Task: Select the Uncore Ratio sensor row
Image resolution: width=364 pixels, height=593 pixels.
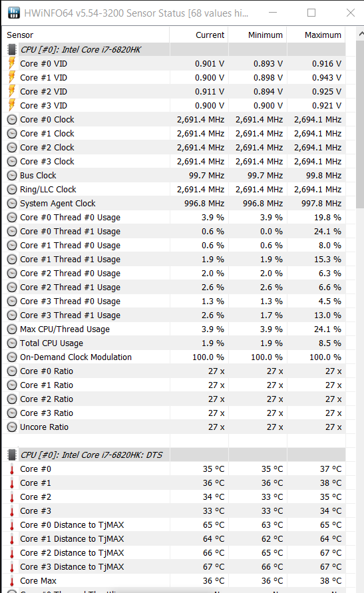Action: pyautogui.click(x=174, y=427)
